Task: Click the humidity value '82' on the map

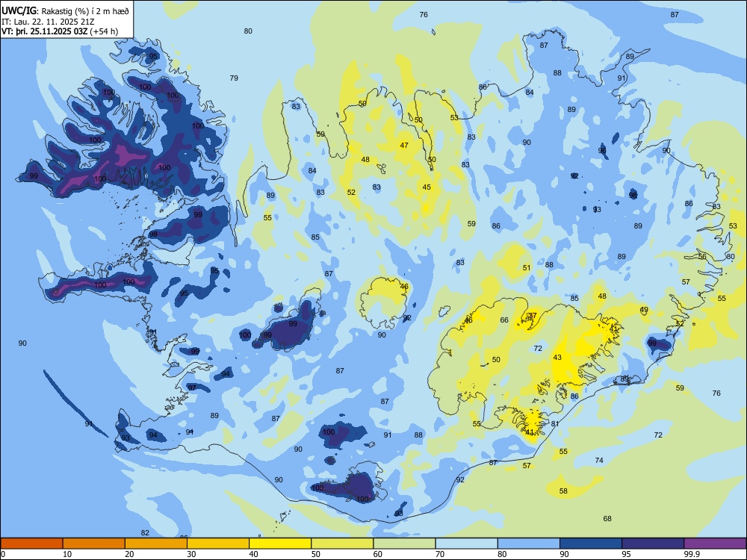Action: (x=146, y=533)
